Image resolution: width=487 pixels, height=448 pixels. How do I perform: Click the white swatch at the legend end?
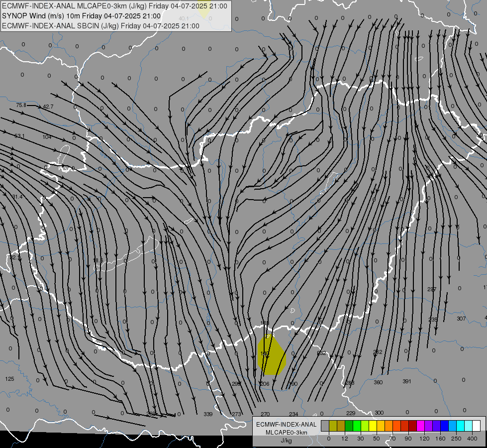[477, 426]
